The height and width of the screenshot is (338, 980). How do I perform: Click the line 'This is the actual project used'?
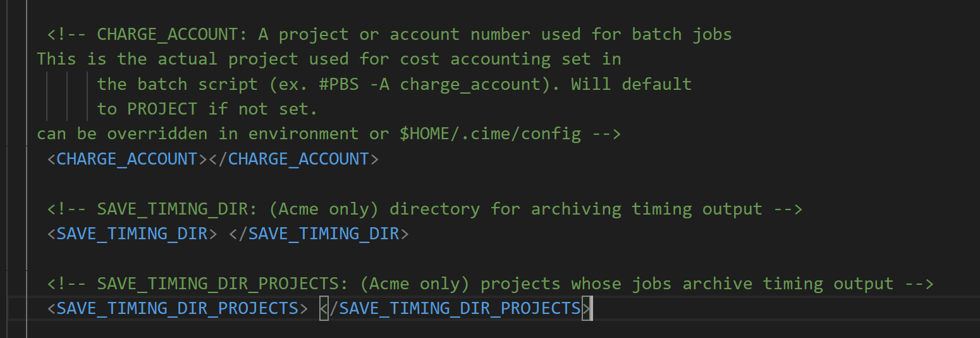(x=329, y=59)
